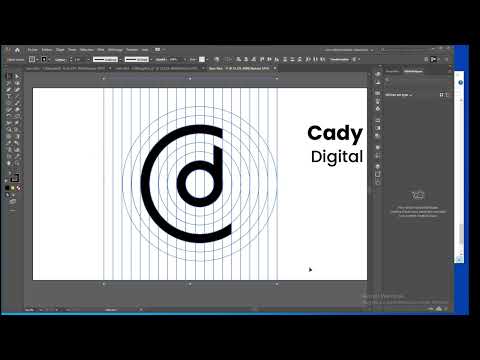Click the help icon in the blue window
Viewport: 480px width, 360px height.
[x=460, y=82]
